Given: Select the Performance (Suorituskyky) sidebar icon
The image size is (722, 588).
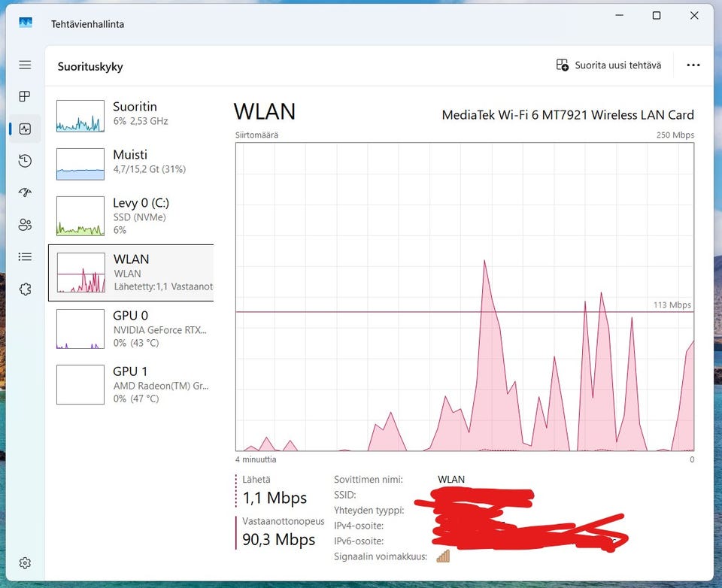Looking at the screenshot, I should 25,129.
